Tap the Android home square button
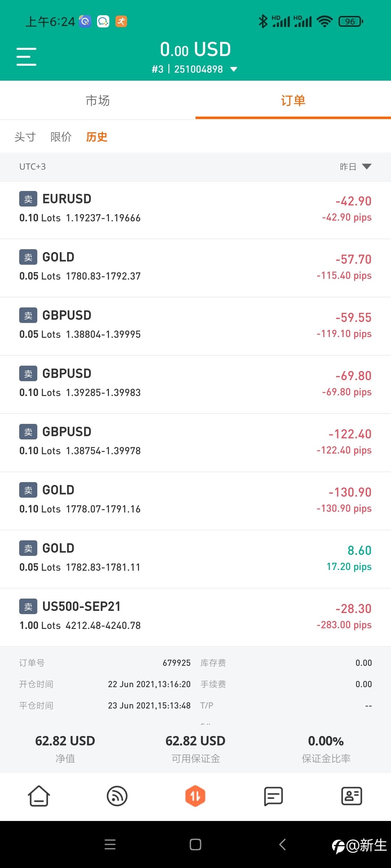Image resolution: width=391 pixels, height=868 pixels. pyautogui.click(x=195, y=844)
